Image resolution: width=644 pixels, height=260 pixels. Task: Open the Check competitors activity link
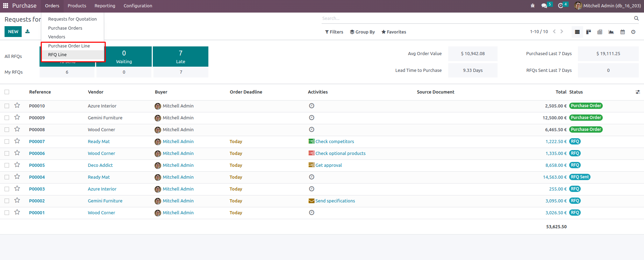tap(334, 141)
